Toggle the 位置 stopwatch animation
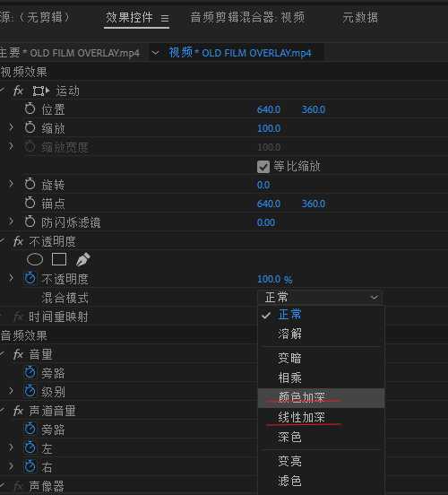448x495 pixels. point(30,109)
